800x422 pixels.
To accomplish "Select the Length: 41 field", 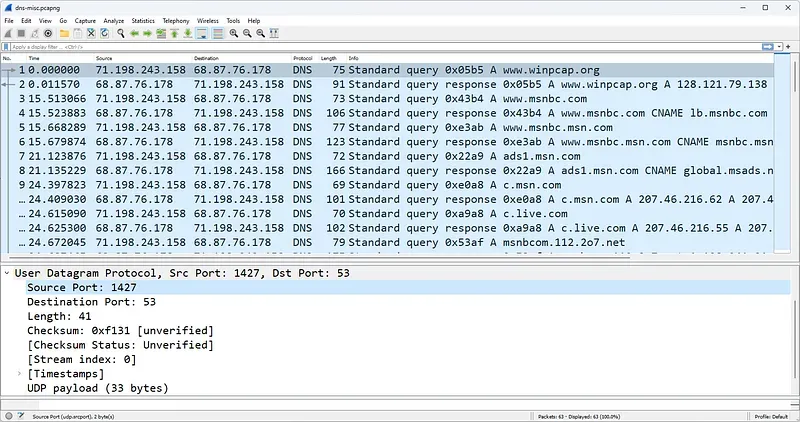I will coord(59,316).
